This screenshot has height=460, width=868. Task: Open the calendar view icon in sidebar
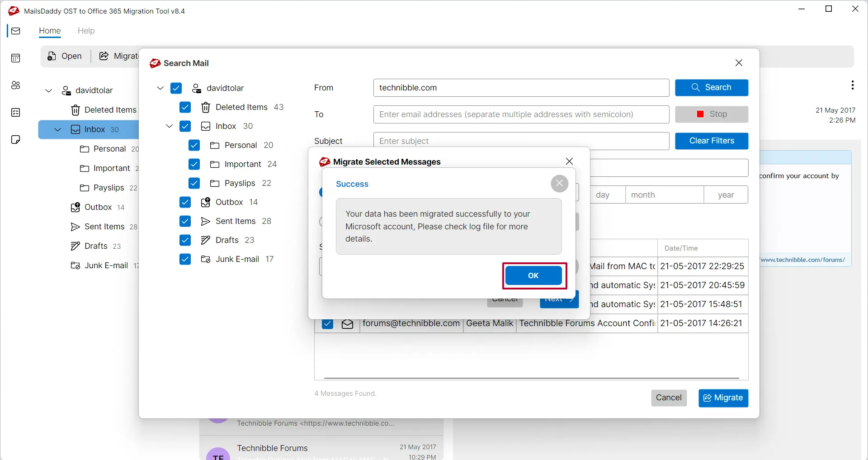coord(16,58)
